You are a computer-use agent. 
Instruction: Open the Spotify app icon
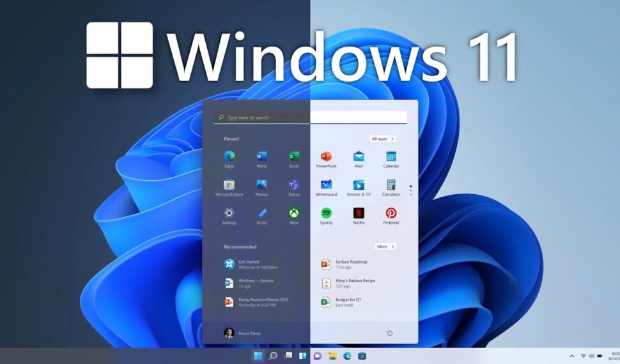click(326, 213)
